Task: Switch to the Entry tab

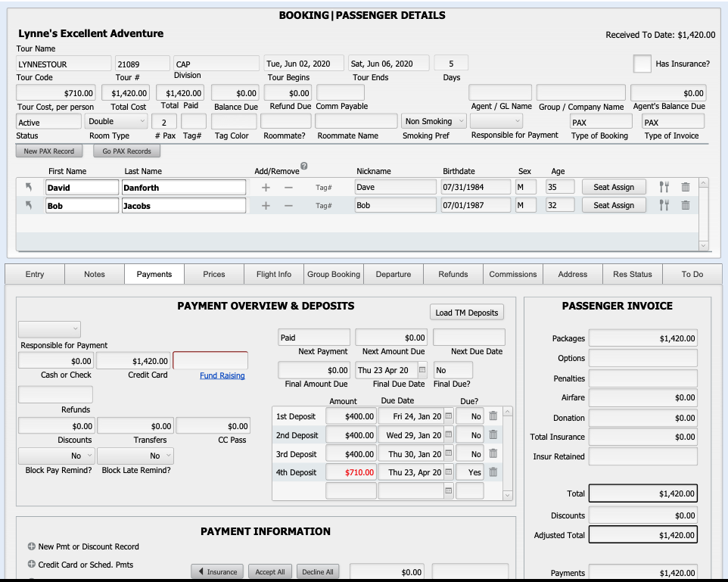Action: (35, 274)
